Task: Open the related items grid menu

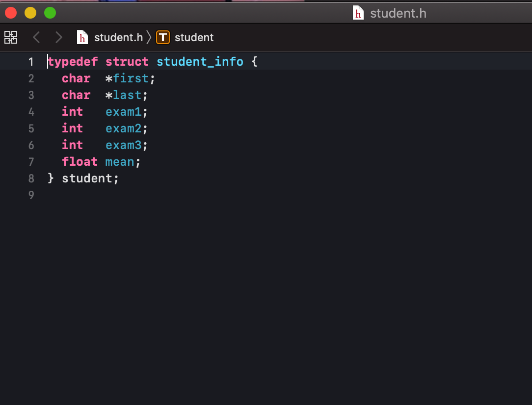Action: coord(11,37)
